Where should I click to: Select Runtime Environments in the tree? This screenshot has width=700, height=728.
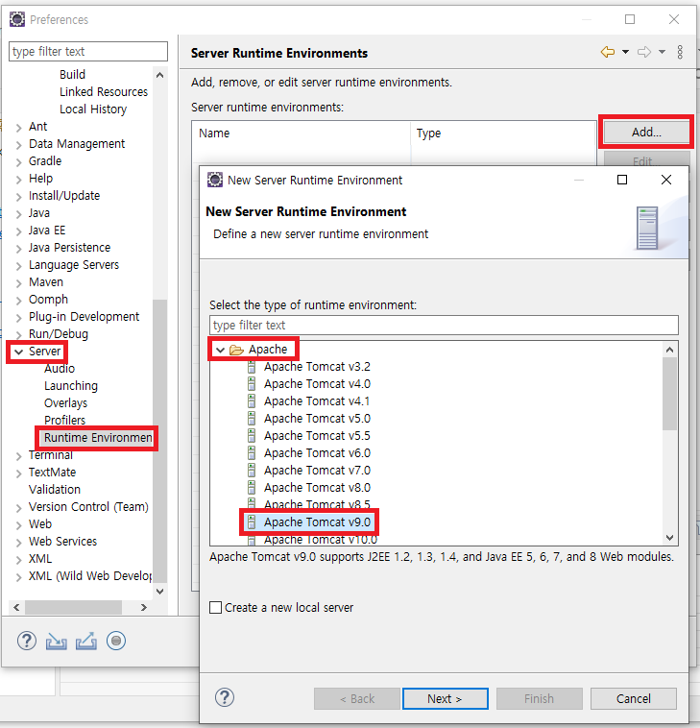(x=98, y=438)
